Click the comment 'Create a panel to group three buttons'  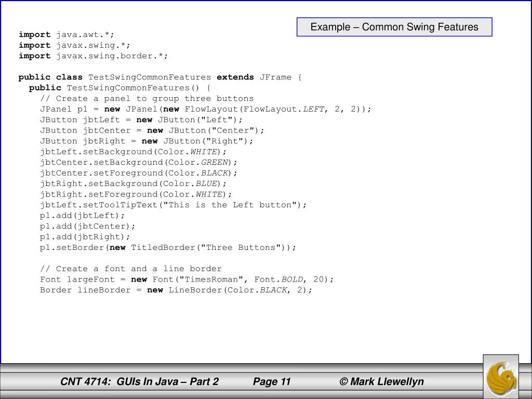tap(147, 99)
